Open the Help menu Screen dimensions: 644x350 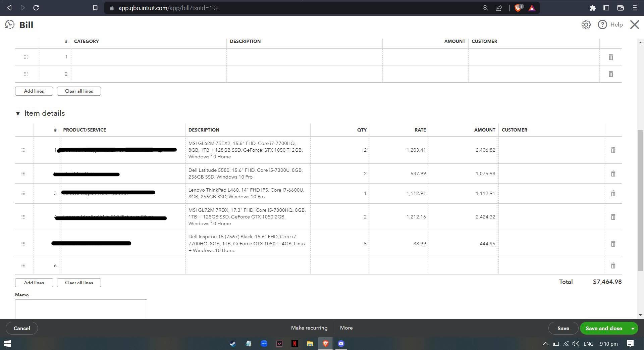[610, 24]
